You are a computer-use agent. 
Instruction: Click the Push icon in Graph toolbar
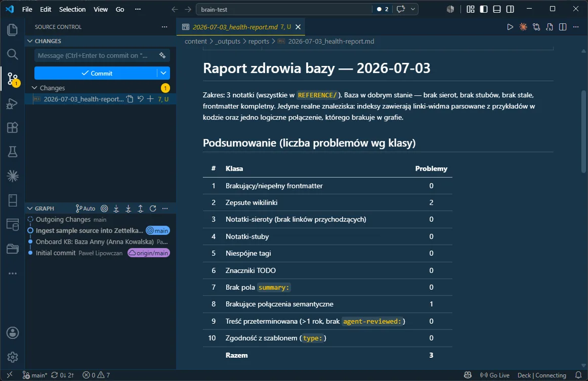tap(140, 208)
